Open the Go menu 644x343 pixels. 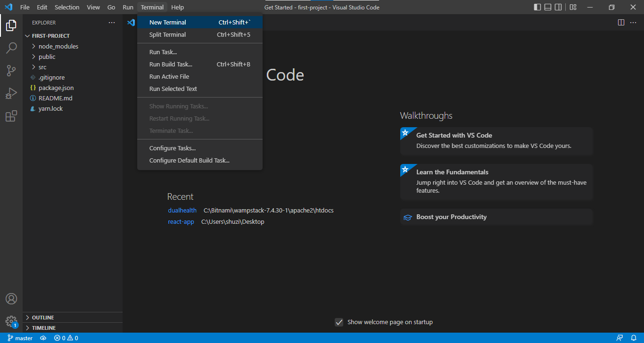[111, 7]
